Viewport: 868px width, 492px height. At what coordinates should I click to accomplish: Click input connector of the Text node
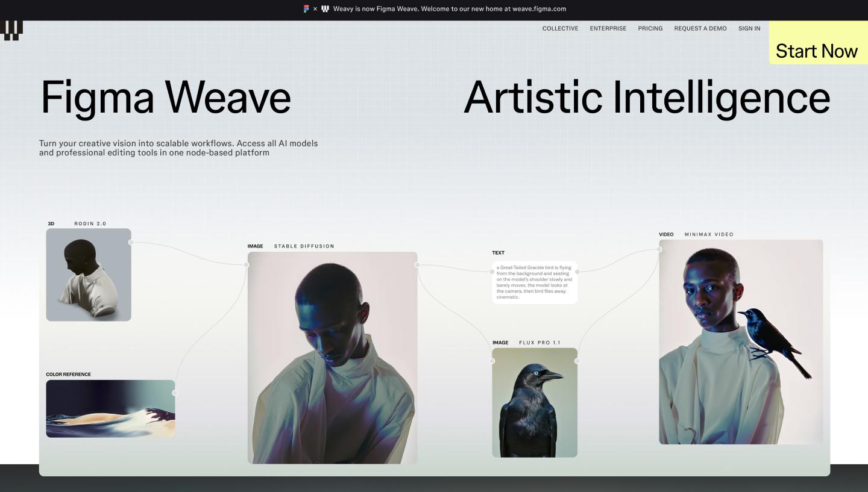pos(492,272)
